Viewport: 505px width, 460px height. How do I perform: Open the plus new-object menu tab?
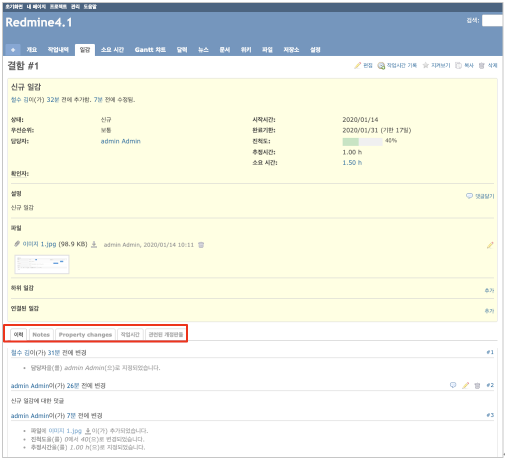tap(13, 50)
